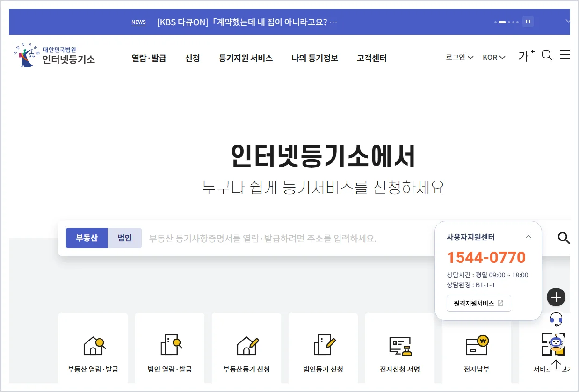The height and width of the screenshot is (392, 579).
Task: Open the KOR language dropdown
Action: click(x=494, y=58)
